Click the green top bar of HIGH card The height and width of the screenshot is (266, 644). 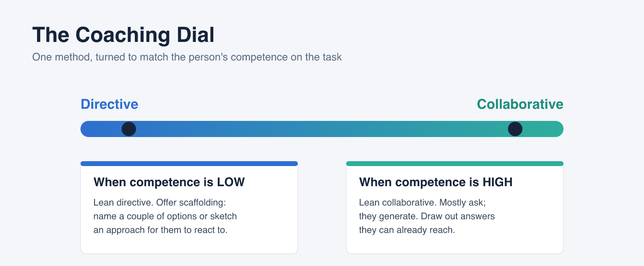pyautogui.click(x=455, y=164)
